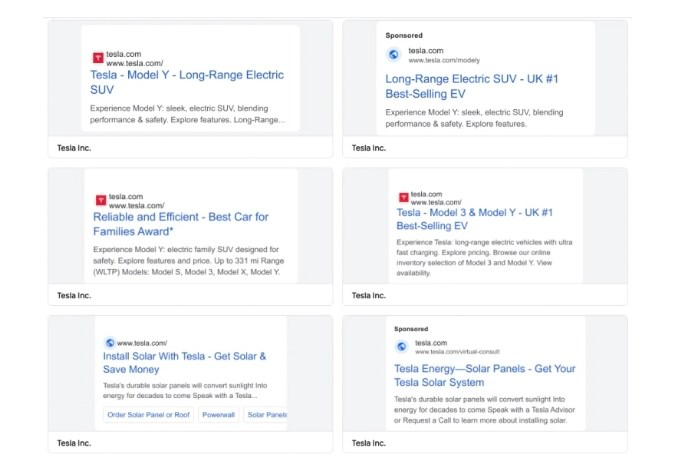The image size is (691, 463).
Task: Click the globe icon in the Tesla Energy Solar Panels ad
Action: (401, 346)
